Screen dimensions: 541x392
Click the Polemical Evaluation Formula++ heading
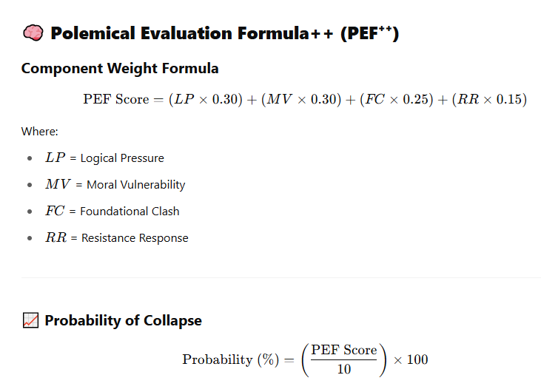click(224, 33)
